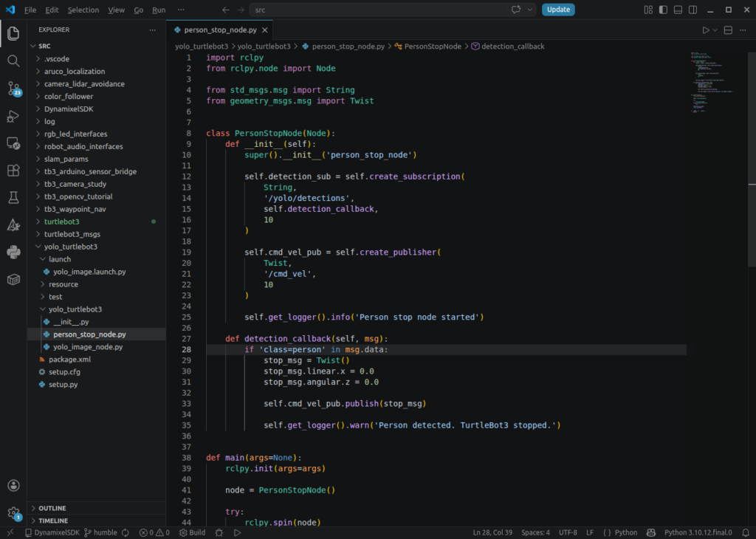Open remote window indicator in status bar
756x539 pixels.
tap(10, 533)
